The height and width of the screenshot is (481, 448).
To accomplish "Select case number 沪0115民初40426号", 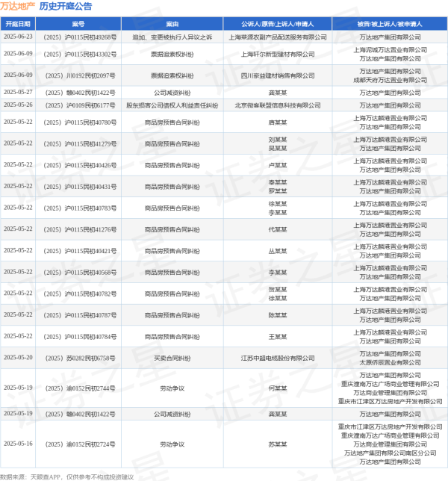I will click(80, 165).
